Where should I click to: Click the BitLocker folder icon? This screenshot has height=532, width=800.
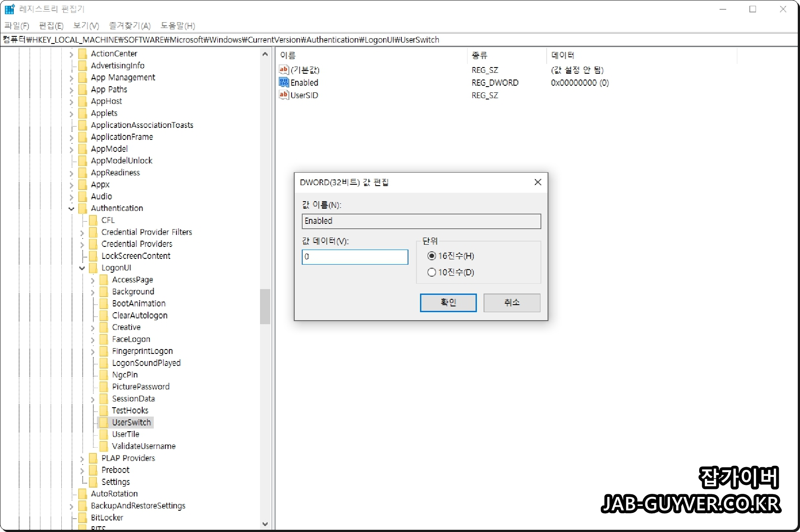point(82,517)
